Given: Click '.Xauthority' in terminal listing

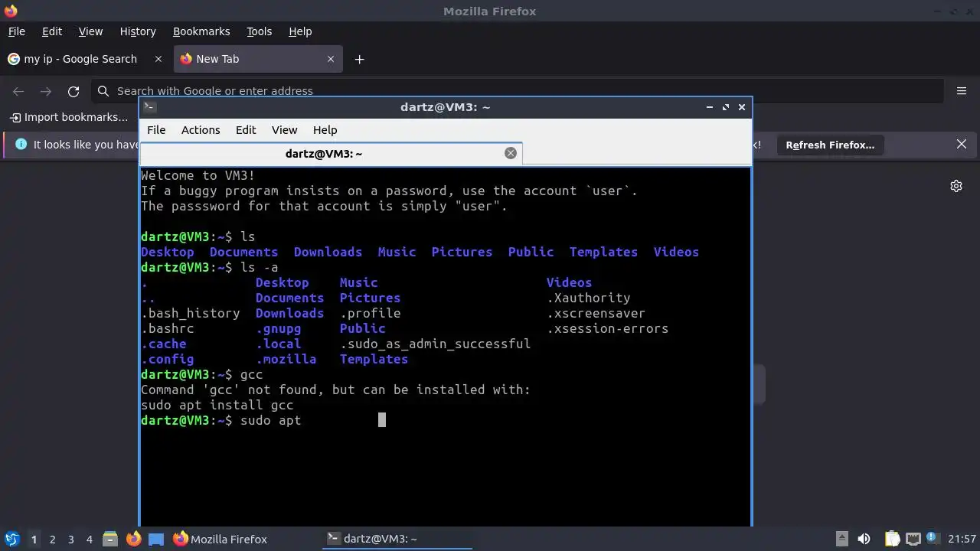Looking at the screenshot, I should point(589,298).
